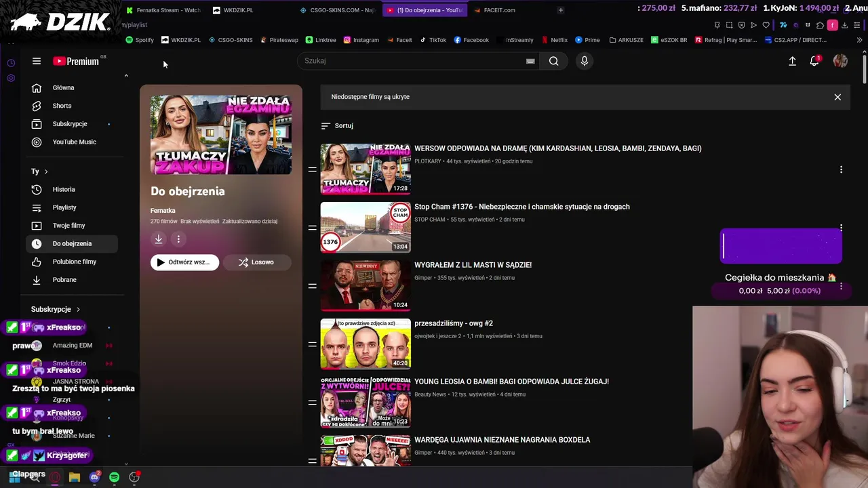Open Subskrypcje in the sidebar

pyautogui.click(x=72, y=124)
